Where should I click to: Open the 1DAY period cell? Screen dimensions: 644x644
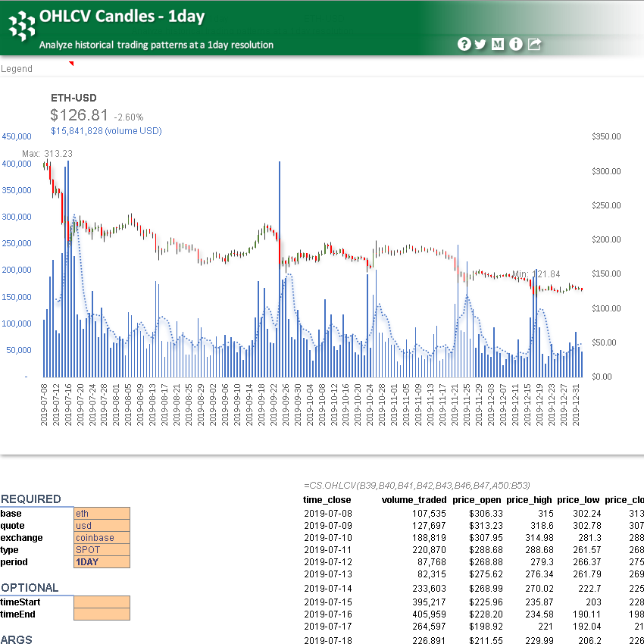[102, 562]
